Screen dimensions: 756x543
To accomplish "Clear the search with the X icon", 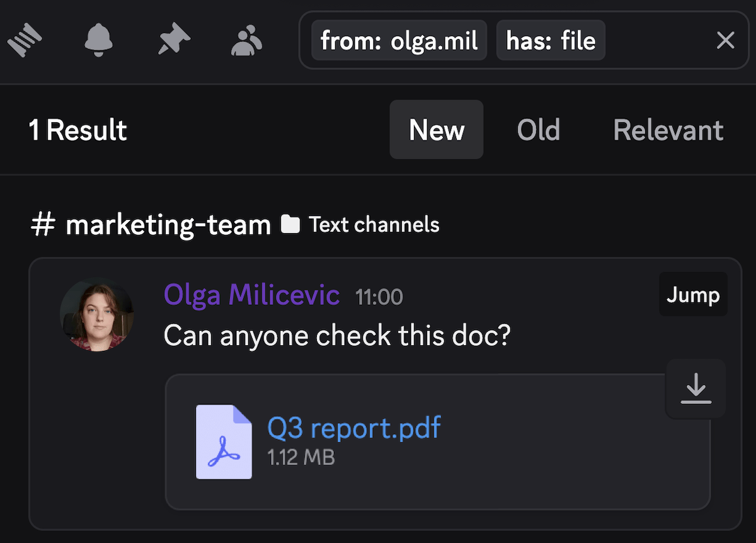I will pyautogui.click(x=725, y=40).
